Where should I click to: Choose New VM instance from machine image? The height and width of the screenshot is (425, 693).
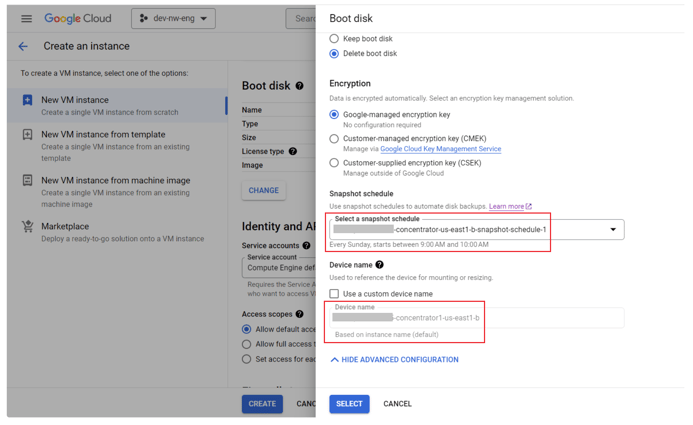(x=115, y=181)
